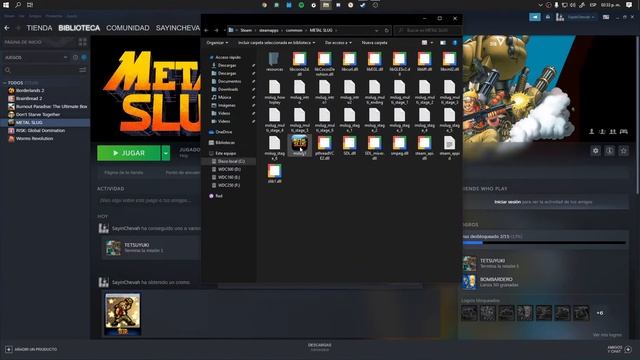The height and width of the screenshot is (360, 640).
Task: Select the zlib1.dll file
Action: 274,173
